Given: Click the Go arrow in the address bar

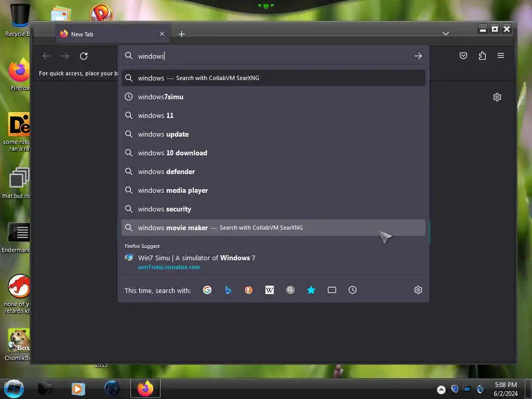Looking at the screenshot, I should tap(418, 56).
